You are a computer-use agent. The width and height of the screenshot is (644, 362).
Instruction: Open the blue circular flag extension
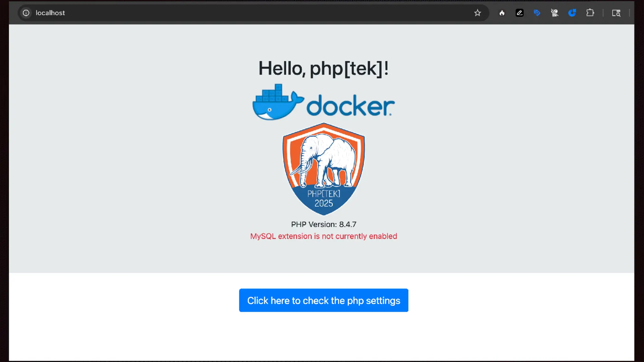click(572, 13)
